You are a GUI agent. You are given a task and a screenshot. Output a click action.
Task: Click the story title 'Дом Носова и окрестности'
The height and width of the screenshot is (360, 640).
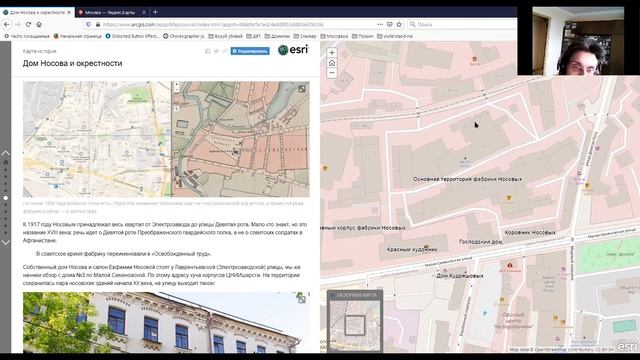[x=72, y=63]
